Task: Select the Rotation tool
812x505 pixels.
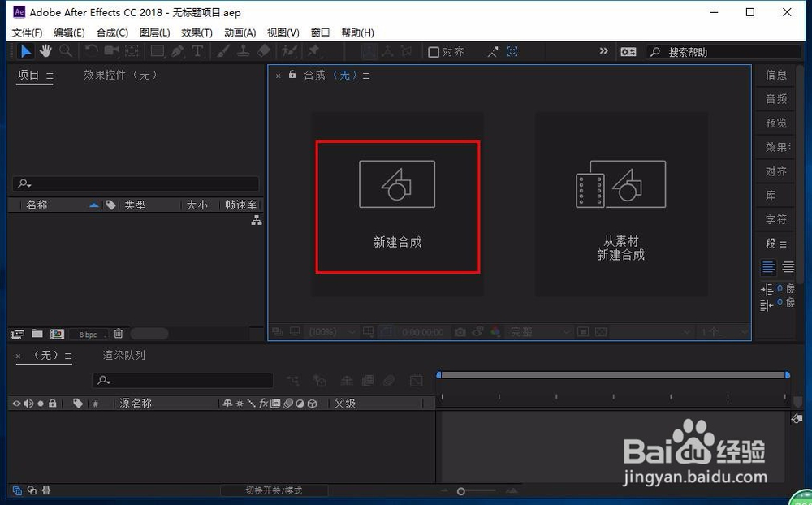Action: tap(91, 51)
